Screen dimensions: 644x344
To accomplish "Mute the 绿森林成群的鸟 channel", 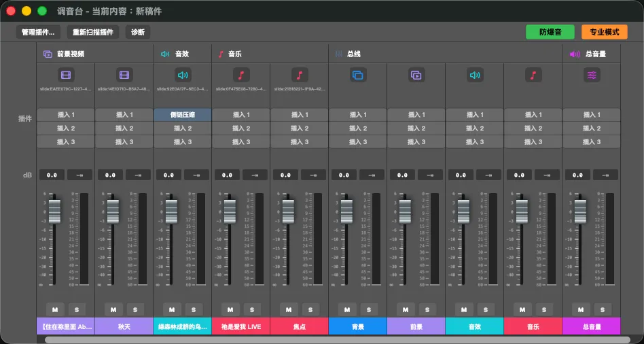I will pyautogui.click(x=172, y=309).
